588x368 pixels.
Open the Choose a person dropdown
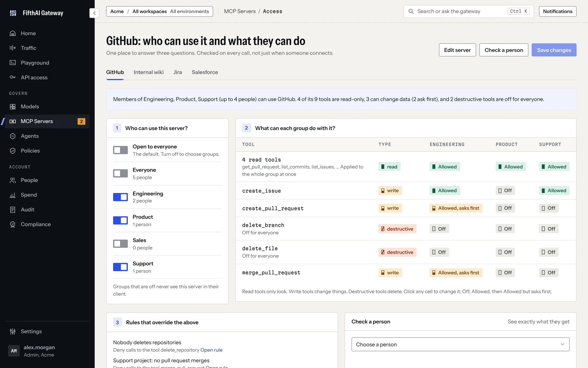point(460,344)
